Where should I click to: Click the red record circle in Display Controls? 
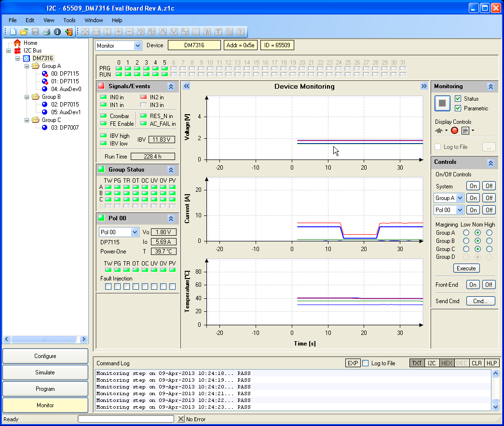click(454, 130)
